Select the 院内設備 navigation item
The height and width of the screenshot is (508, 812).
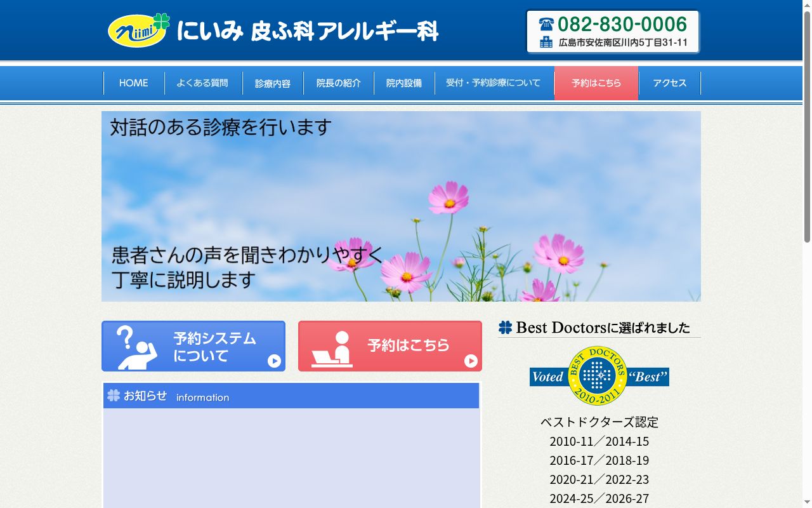tap(404, 83)
